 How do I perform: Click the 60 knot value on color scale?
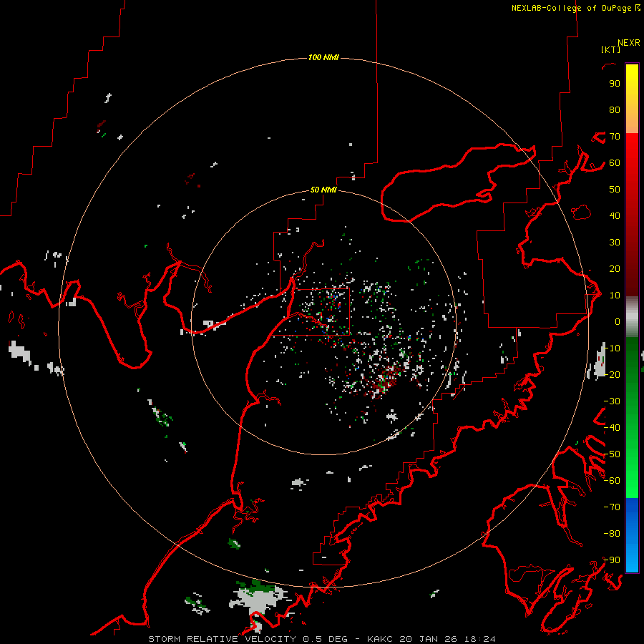615,162
